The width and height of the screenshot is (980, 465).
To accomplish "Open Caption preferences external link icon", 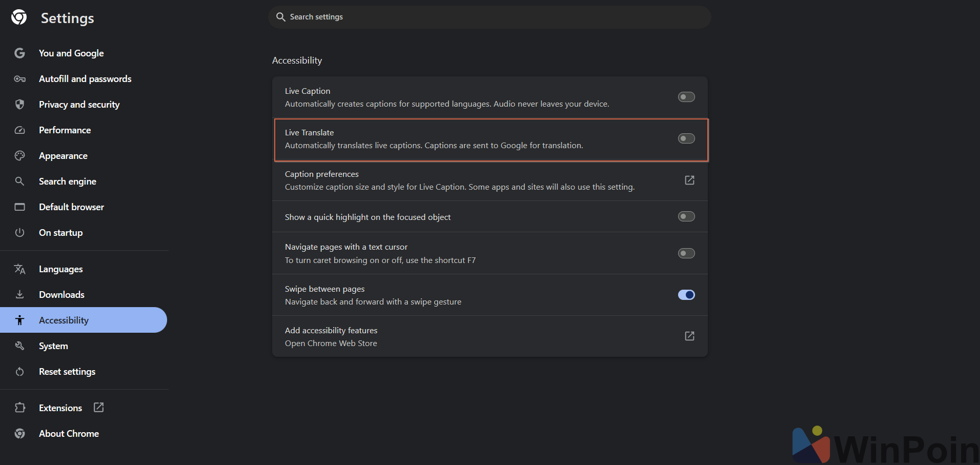I will tap(689, 180).
